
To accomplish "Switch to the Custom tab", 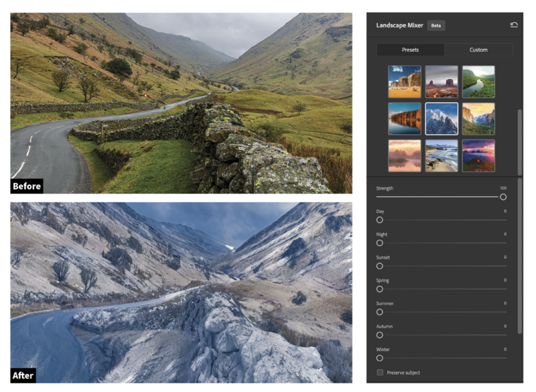I will tap(478, 50).
